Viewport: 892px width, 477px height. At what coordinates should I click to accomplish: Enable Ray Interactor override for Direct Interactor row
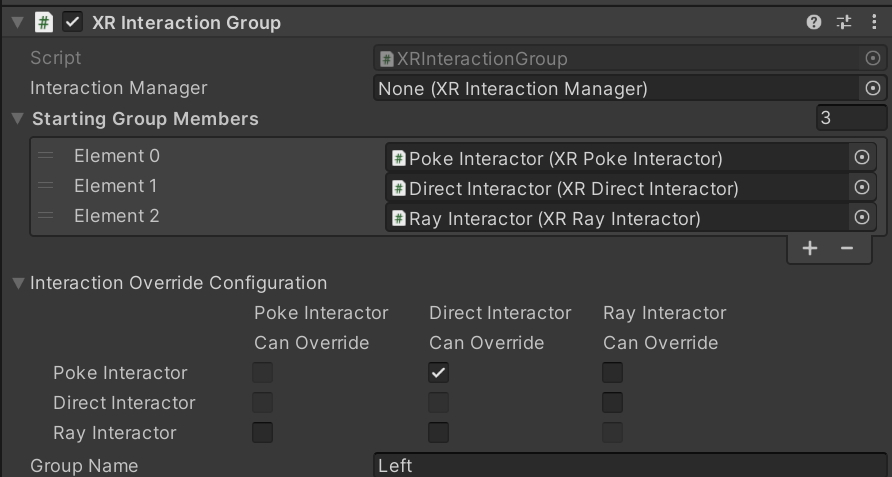coord(612,403)
